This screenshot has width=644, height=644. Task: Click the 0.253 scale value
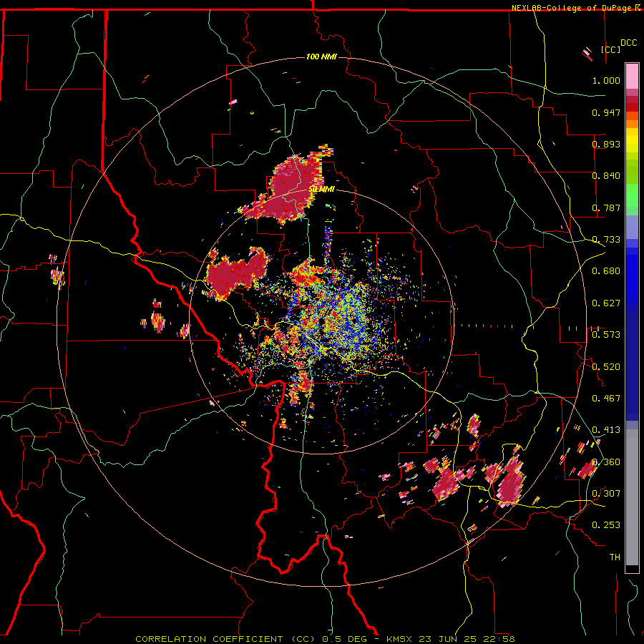click(606, 525)
